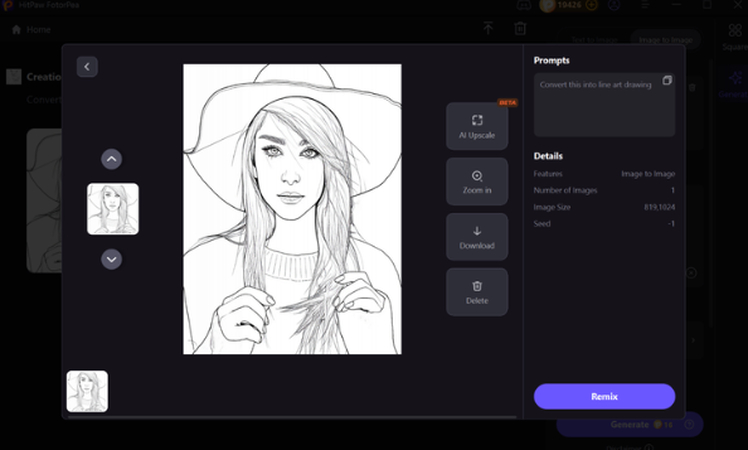The height and width of the screenshot is (450, 748).
Task: Go to Home in the background window
Action: (x=31, y=30)
